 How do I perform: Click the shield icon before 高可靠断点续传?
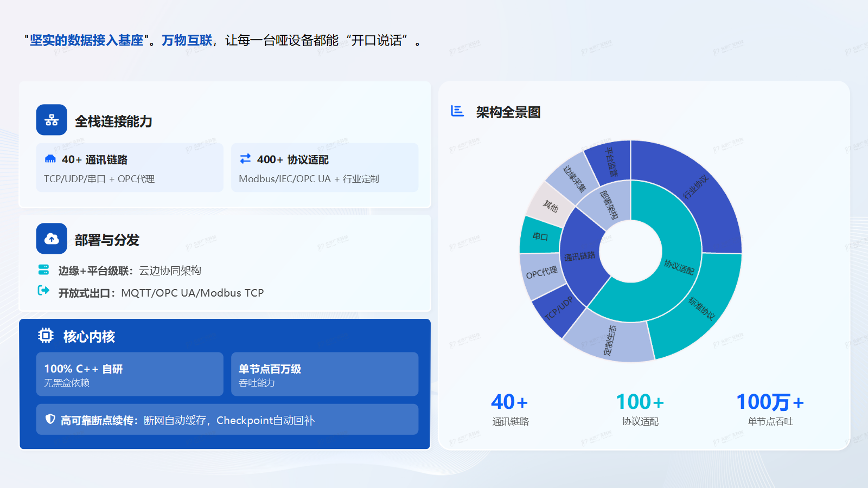click(49, 419)
